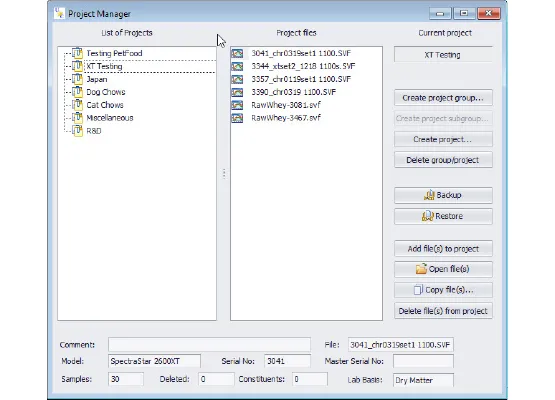The width and height of the screenshot is (555, 400).
Task: Select the Cat Chows project
Action: [105, 105]
